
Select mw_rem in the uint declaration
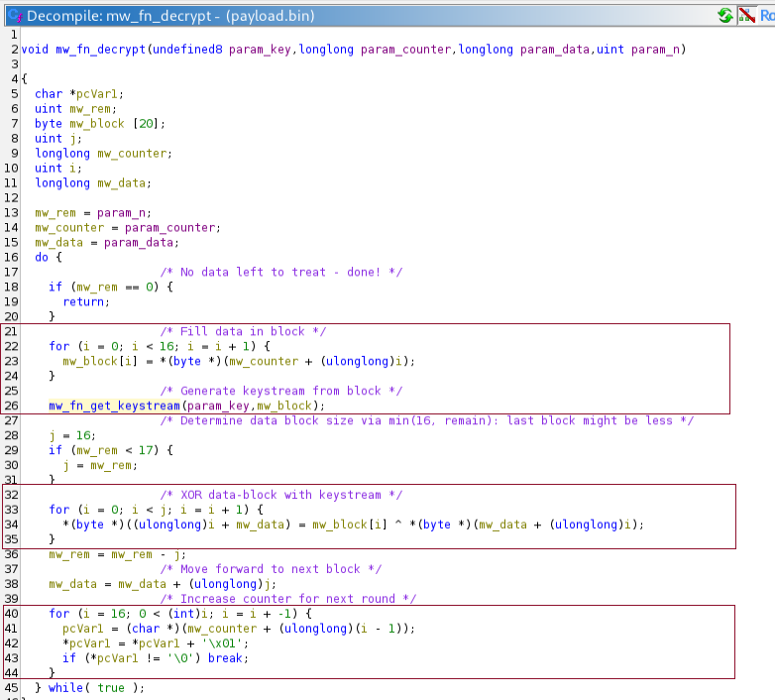(x=90, y=109)
